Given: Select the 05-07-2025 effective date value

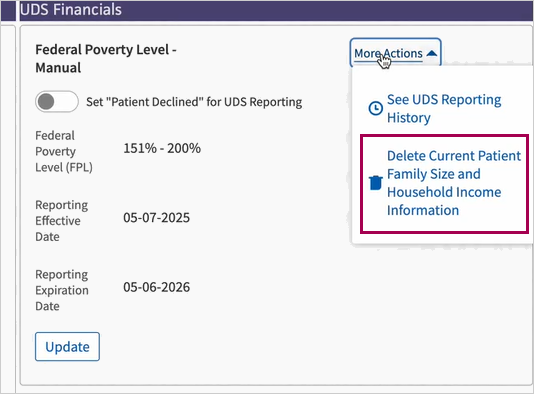Looking at the screenshot, I should (156, 218).
